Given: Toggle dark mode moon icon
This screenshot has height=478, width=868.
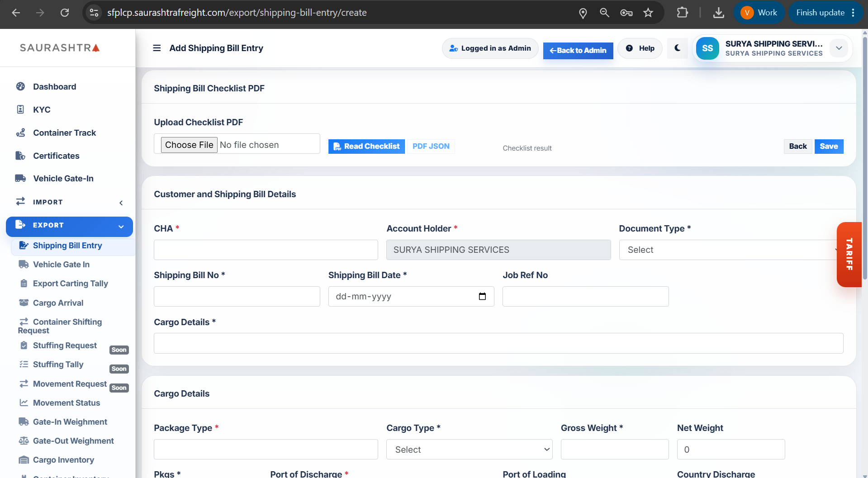Looking at the screenshot, I should [x=677, y=48].
